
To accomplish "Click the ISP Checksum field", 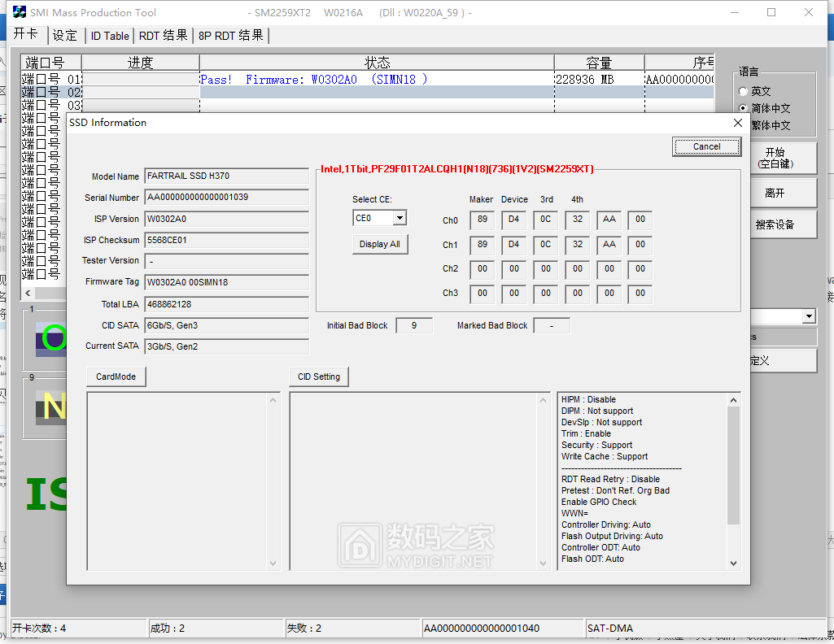I will (226, 240).
